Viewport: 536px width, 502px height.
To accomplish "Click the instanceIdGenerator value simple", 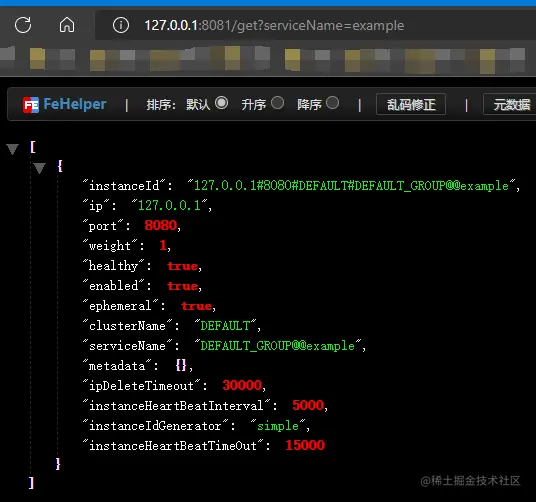I will 278,425.
